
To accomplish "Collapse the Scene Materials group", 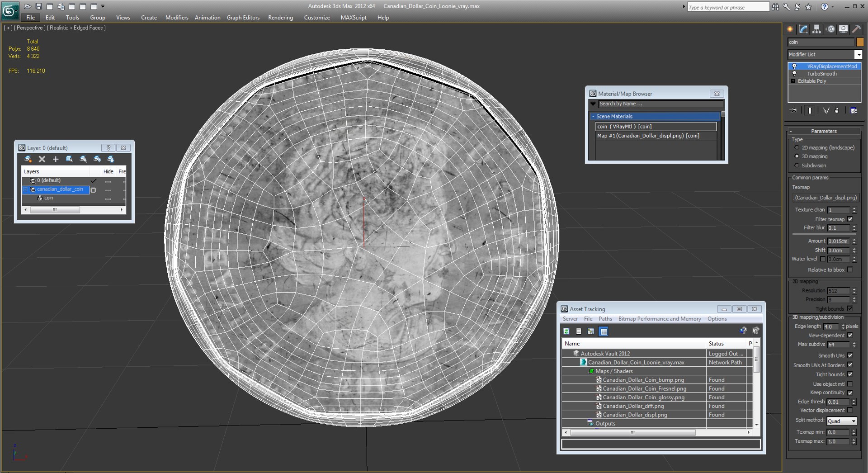I will click(x=593, y=117).
